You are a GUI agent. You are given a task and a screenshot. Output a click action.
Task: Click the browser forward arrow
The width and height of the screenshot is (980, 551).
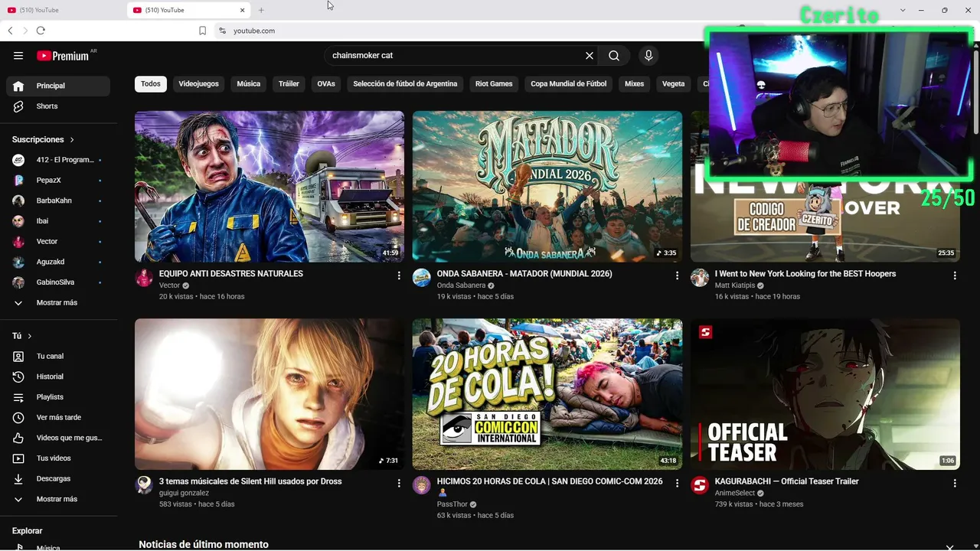(x=25, y=31)
